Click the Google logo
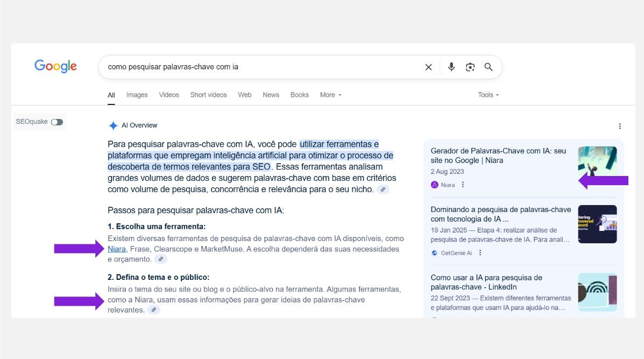This screenshot has width=644, height=359. pyautogui.click(x=55, y=66)
